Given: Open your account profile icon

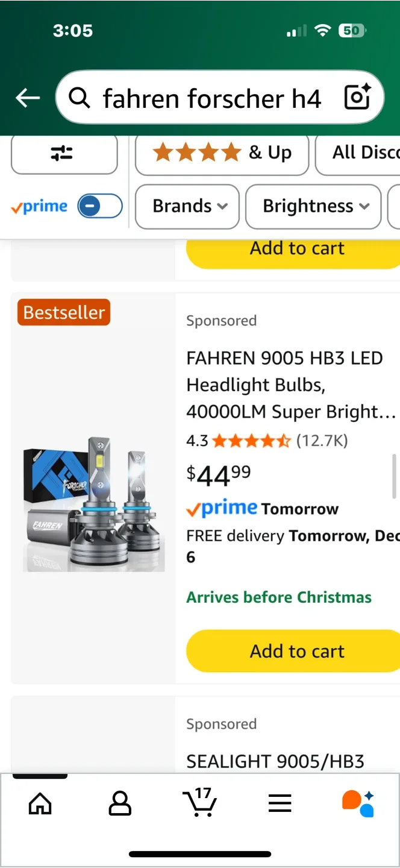Looking at the screenshot, I should 120,804.
